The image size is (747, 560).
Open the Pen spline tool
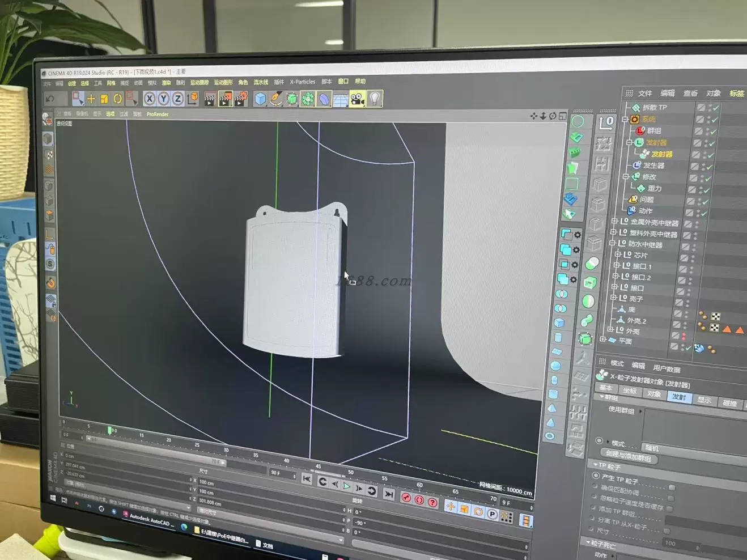click(x=275, y=99)
